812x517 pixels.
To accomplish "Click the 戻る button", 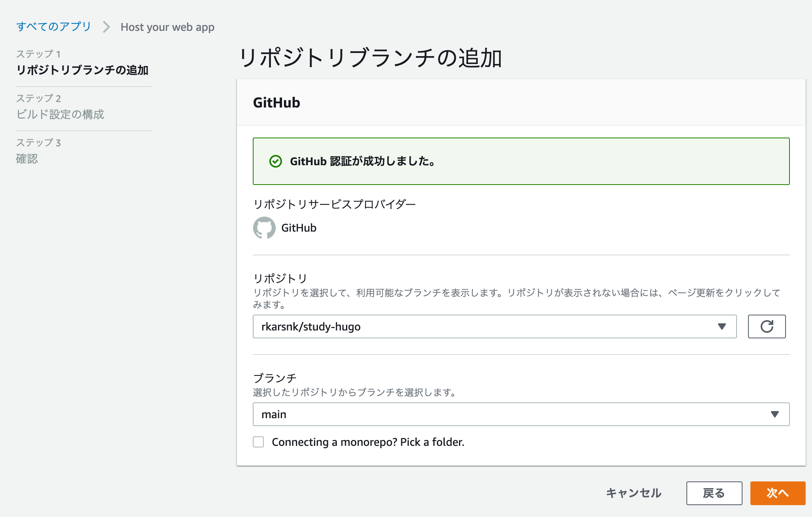I will [714, 493].
